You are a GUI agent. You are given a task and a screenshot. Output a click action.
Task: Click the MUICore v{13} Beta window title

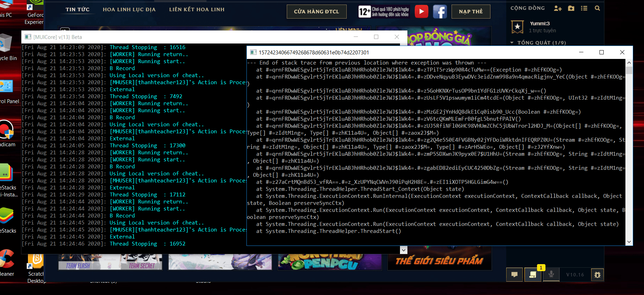coord(57,37)
